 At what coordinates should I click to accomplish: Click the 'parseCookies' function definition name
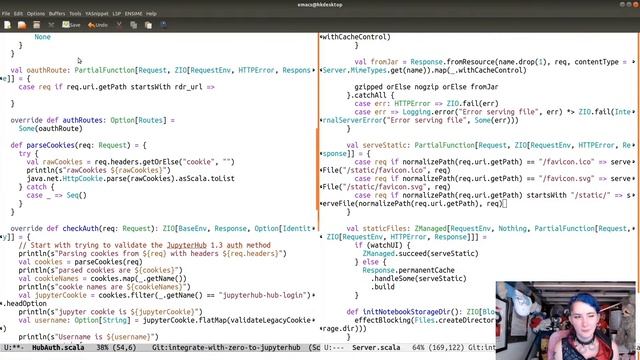click(50, 145)
